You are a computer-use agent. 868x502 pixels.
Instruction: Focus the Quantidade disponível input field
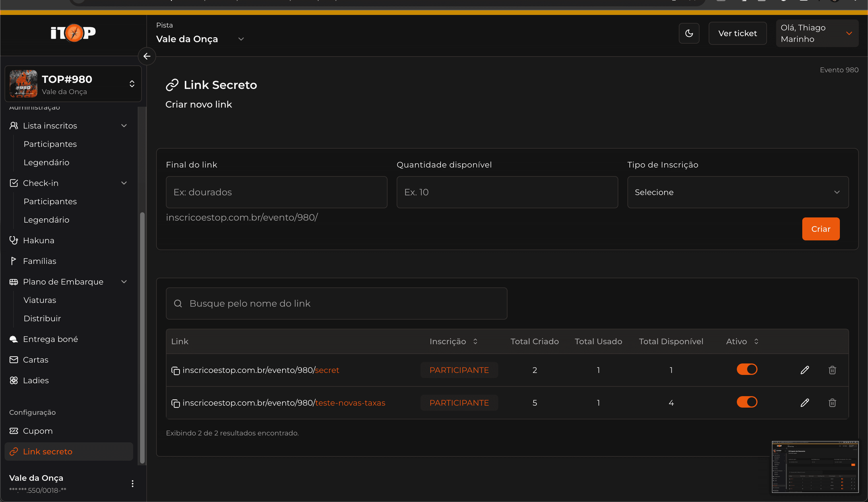click(x=507, y=192)
